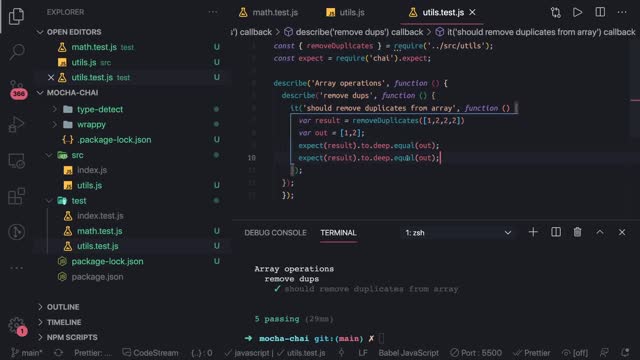
Task: Click the Prettier status item near the branch
Action: 93,353
